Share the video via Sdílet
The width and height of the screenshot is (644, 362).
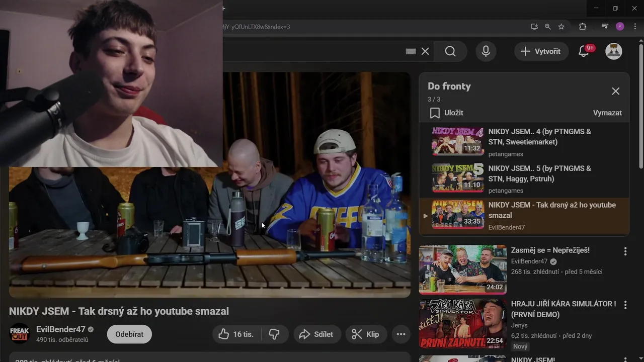tap(317, 334)
